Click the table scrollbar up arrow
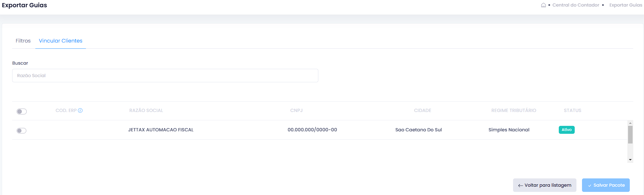The image size is (644, 195). (630, 123)
